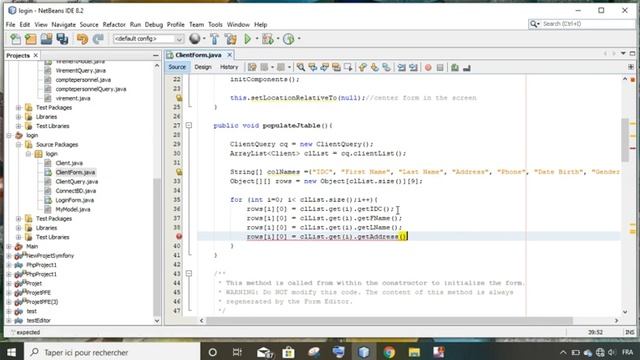Viewport: 640px width, 360px height.
Task: Click the editor vertical scrollbar thumb
Action: (x=625, y=140)
